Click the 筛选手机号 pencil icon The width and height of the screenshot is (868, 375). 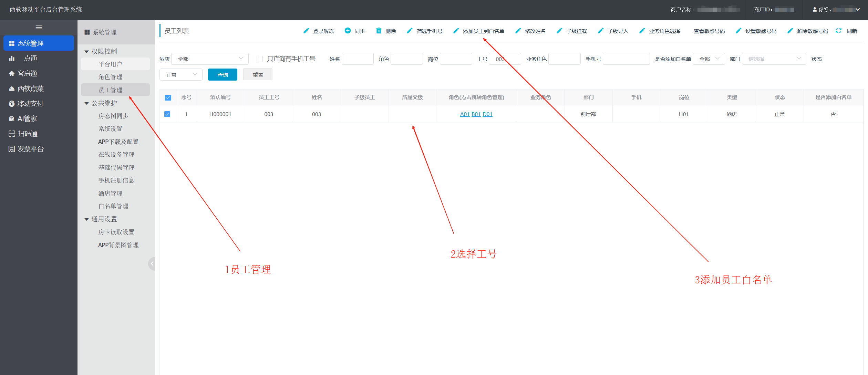click(410, 31)
